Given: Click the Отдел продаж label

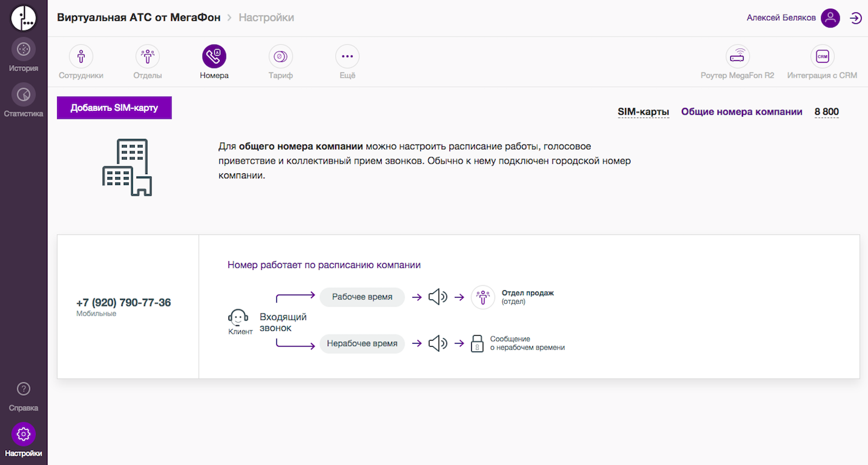Looking at the screenshot, I should point(527,293).
